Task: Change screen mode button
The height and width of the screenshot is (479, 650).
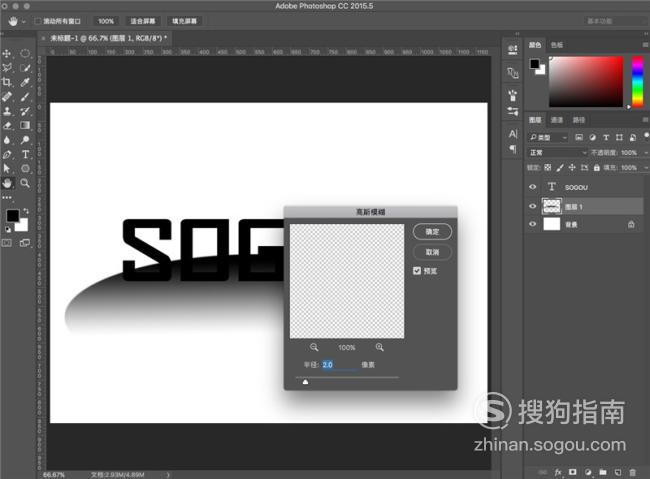Action: [x=25, y=243]
